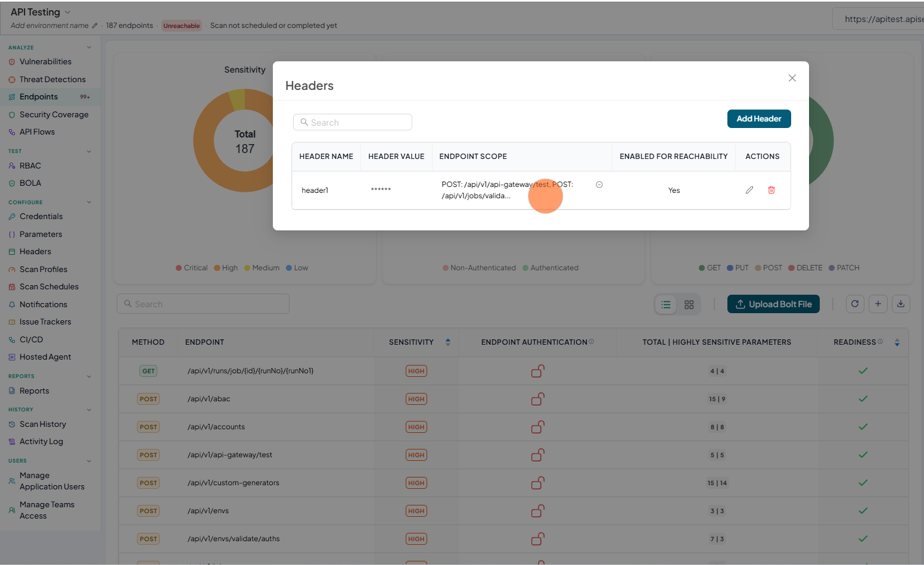Click the Parameters braces icon
Viewport: 924px width, 565px height.
tap(12, 235)
